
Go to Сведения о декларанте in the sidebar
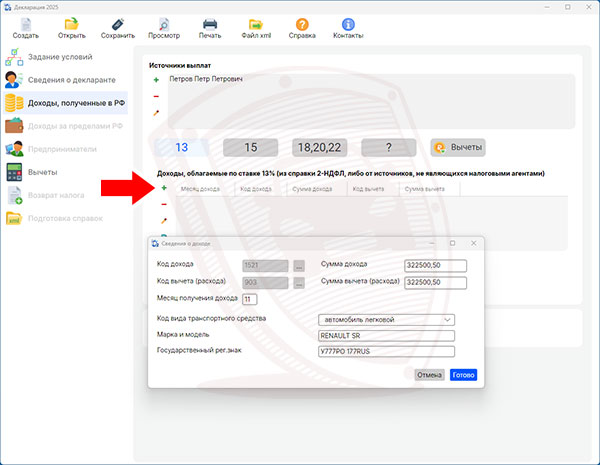coord(70,80)
